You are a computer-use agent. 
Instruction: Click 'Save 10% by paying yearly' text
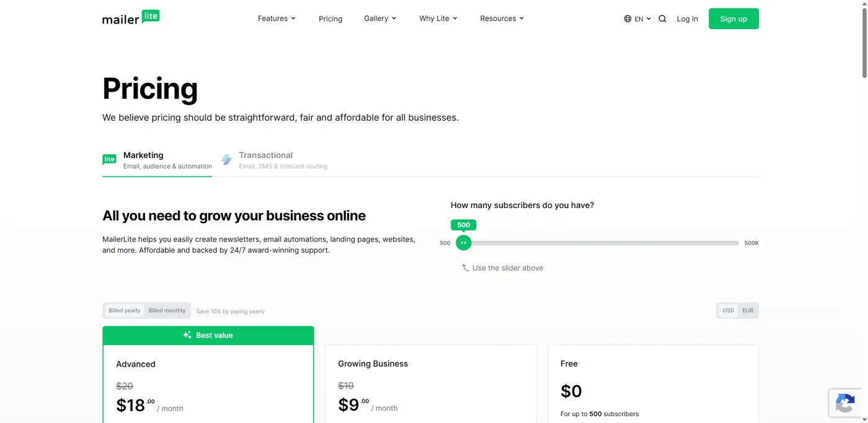(x=231, y=312)
